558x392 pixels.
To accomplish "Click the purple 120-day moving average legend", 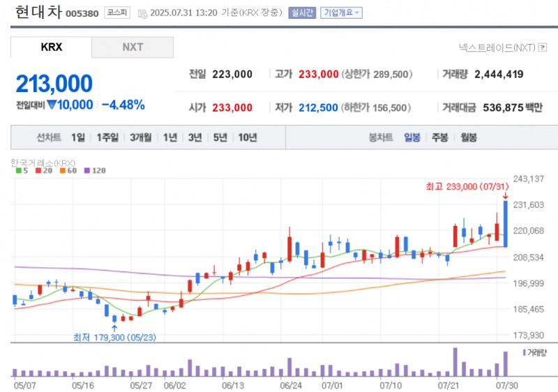I will pos(94,170).
